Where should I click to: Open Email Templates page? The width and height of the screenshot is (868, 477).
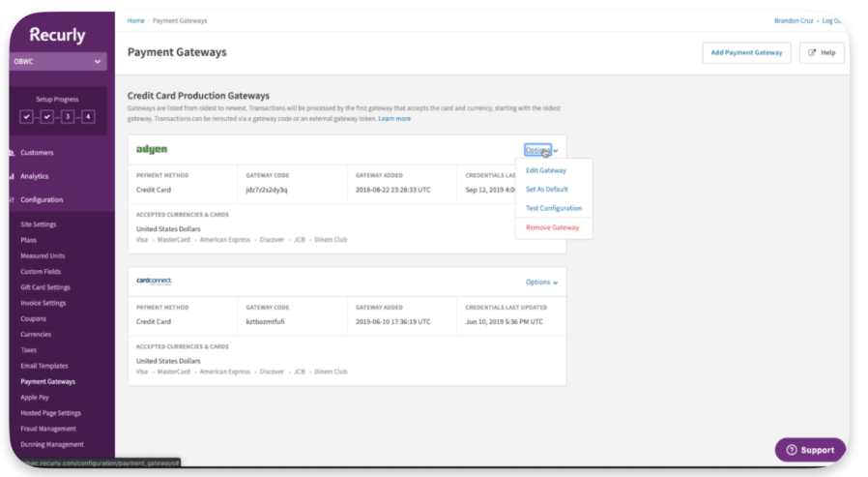tap(44, 366)
